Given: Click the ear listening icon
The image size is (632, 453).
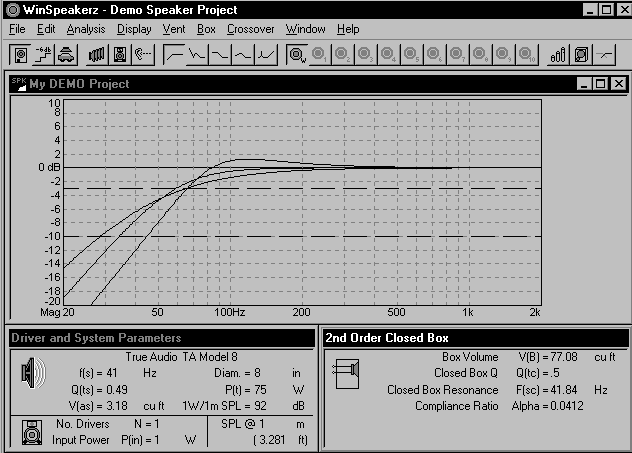Looking at the screenshot, I should tap(142, 53).
